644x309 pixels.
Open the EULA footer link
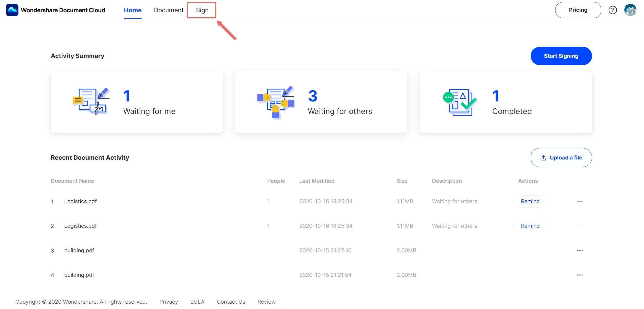(197, 302)
